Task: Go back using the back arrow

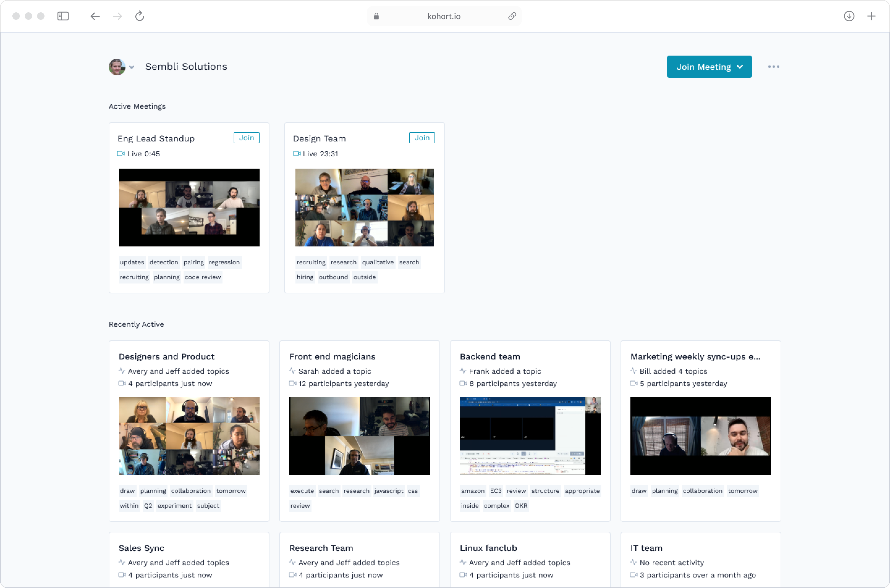Action: (95, 16)
